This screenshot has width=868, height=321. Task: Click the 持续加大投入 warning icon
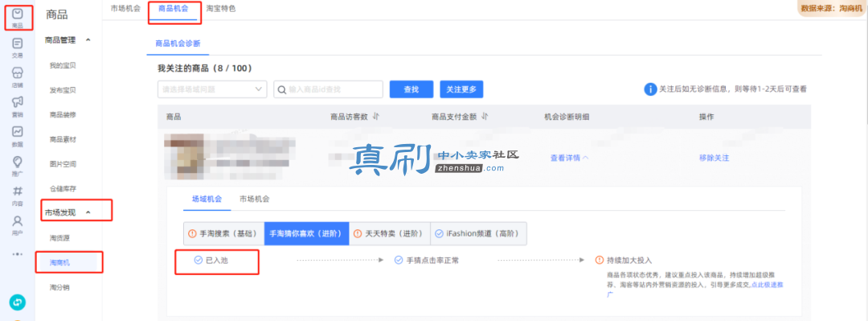[599, 260]
